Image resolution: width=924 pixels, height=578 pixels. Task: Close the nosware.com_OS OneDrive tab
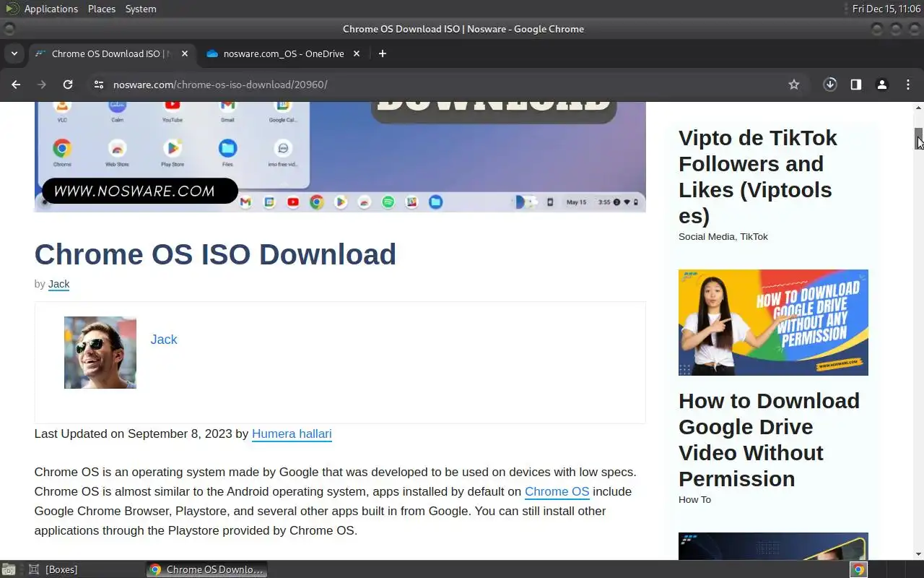click(x=357, y=53)
